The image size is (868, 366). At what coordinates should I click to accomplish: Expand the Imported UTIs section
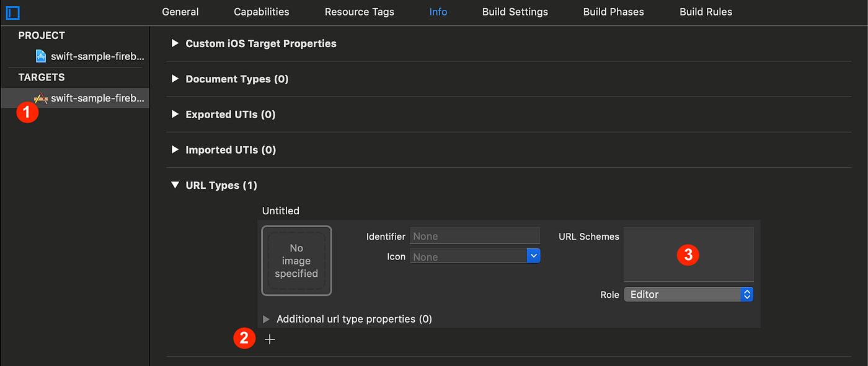pyautogui.click(x=175, y=149)
